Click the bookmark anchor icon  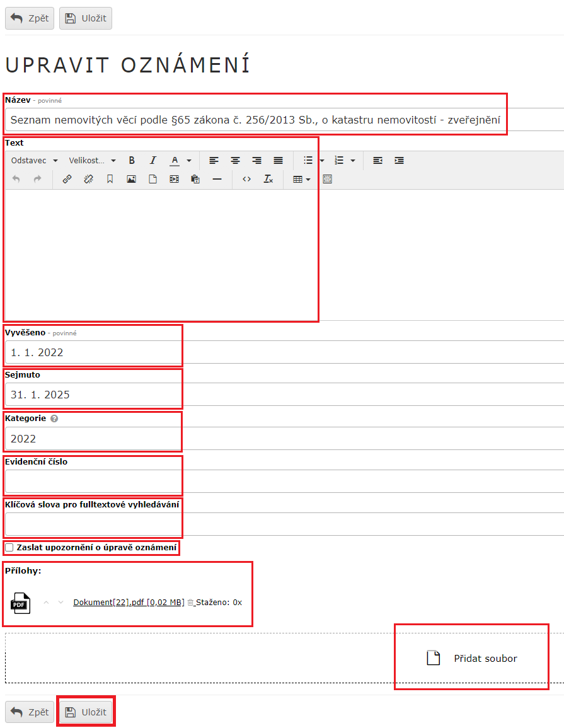pyautogui.click(x=110, y=180)
